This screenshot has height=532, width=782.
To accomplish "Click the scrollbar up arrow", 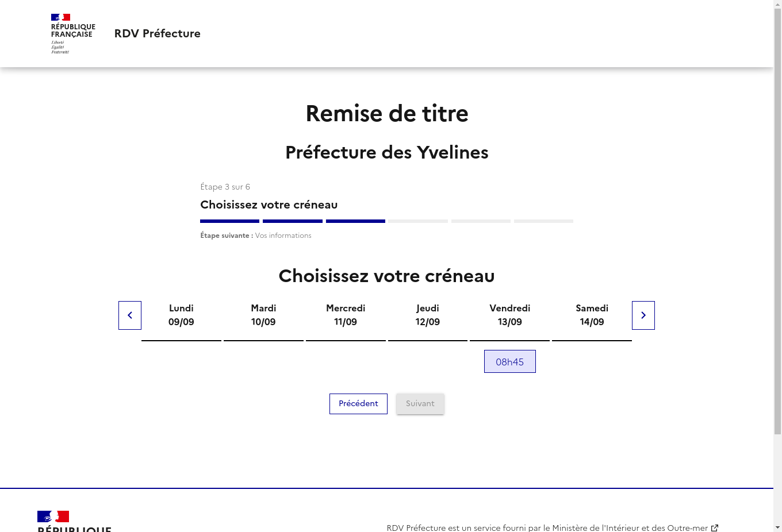I will pyautogui.click(x=777, y=4).
